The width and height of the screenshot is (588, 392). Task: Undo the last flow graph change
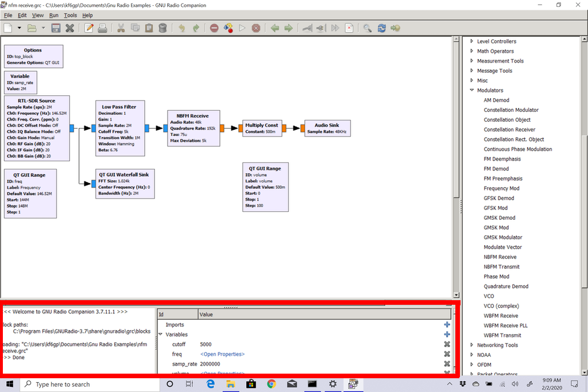click(182, 28)
